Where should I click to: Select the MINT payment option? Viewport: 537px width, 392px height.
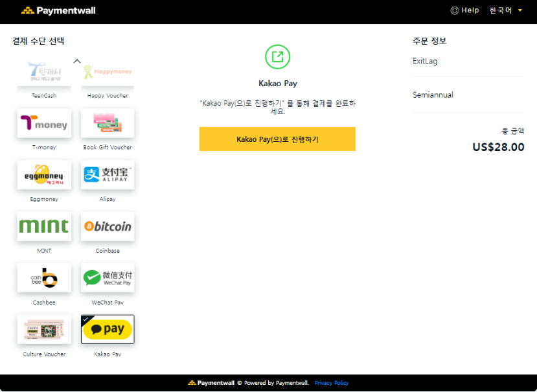(x=44, y=227)
